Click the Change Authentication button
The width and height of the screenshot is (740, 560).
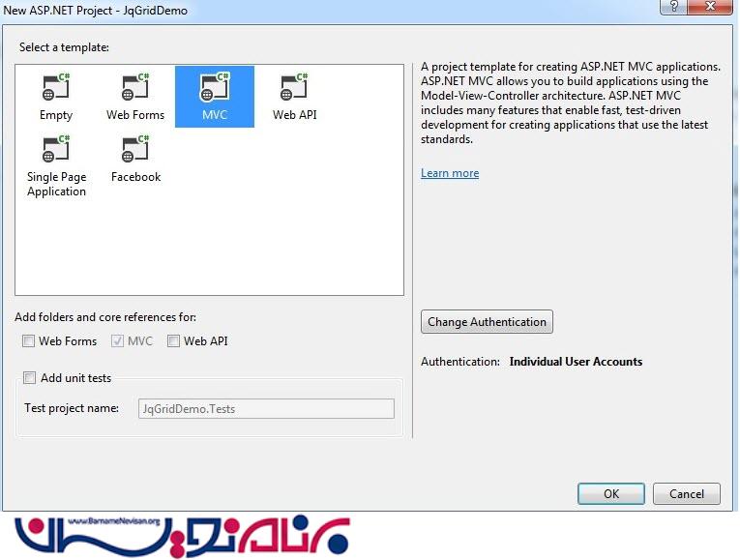487,322
